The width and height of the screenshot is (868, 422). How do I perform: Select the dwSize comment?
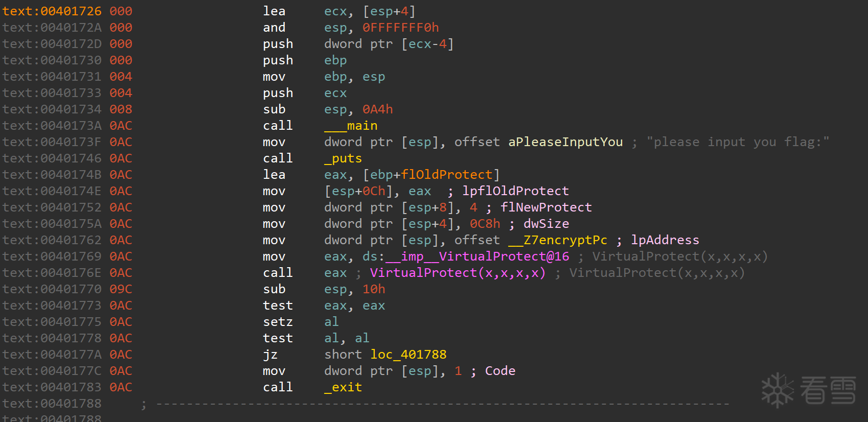click(546, 224)
